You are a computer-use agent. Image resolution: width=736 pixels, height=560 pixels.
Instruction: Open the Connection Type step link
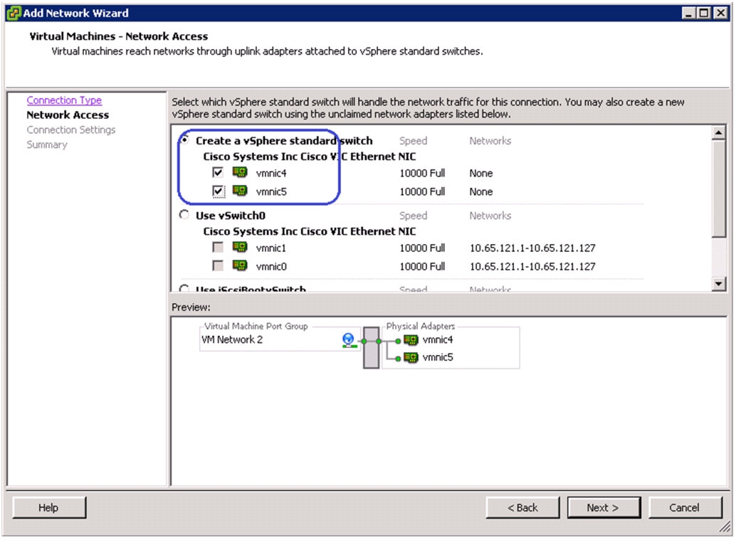coord(64,100)
